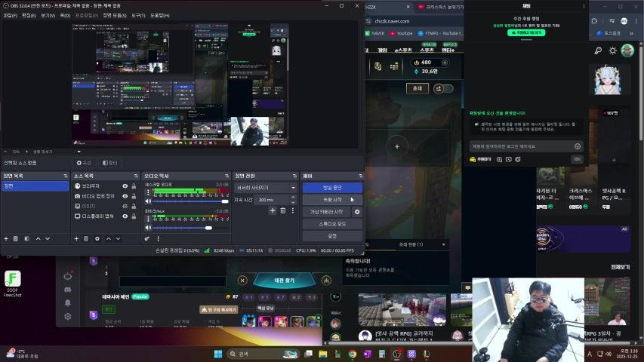Open transition three-dot properties menu
This screenshot has width=644, height=362.
point(293,210)
